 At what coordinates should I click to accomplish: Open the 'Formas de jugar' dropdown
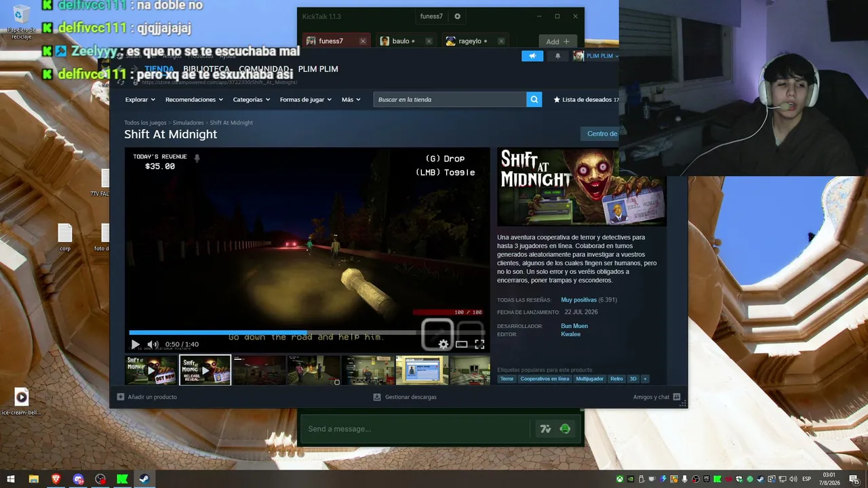[306, 100]
